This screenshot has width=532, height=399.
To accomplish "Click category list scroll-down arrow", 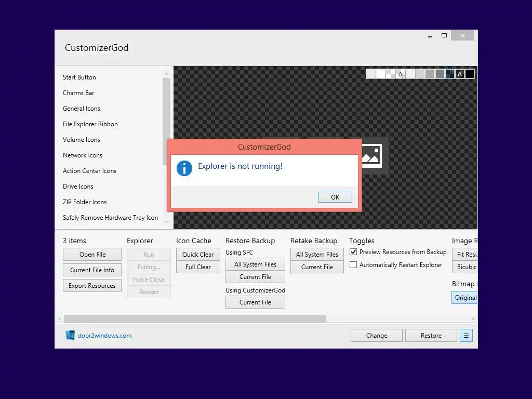I will pos(166,222).
